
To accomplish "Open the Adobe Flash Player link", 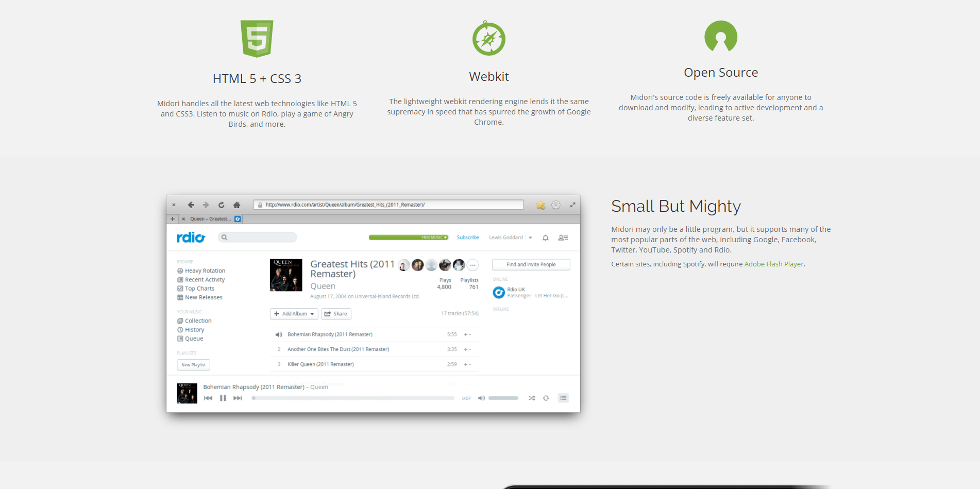I will click(x=774, y=264).
